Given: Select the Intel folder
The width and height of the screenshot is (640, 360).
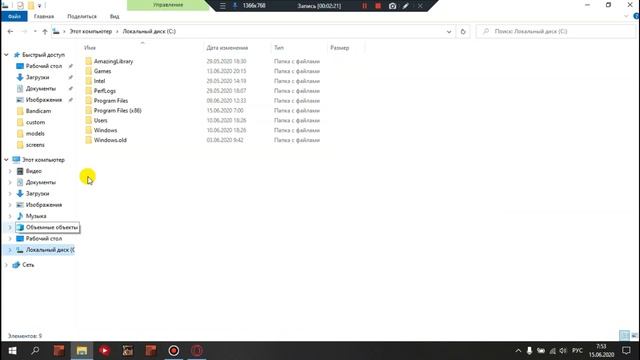Looking at the screenshot, I should (x=99, y=81).
